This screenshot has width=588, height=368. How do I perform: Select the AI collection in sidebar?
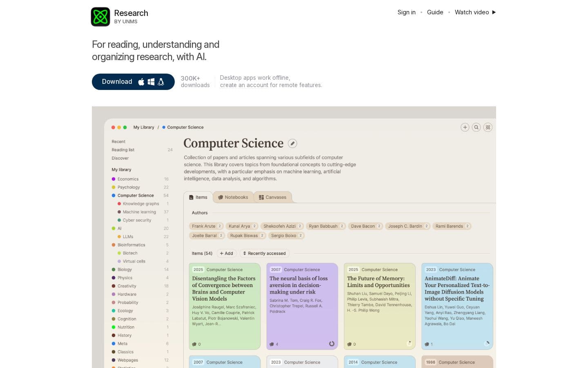click(119, 229)
